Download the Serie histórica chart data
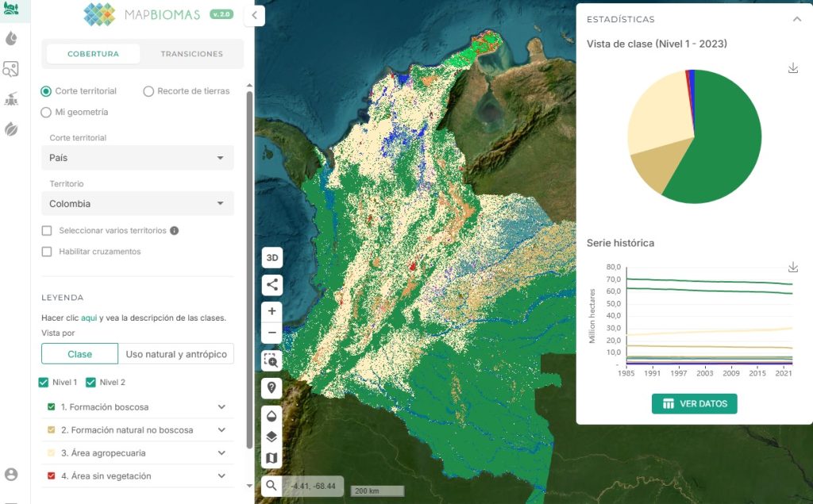Image resolution: width=813 pixels, height=504 pixels. (x=792, y=267)
